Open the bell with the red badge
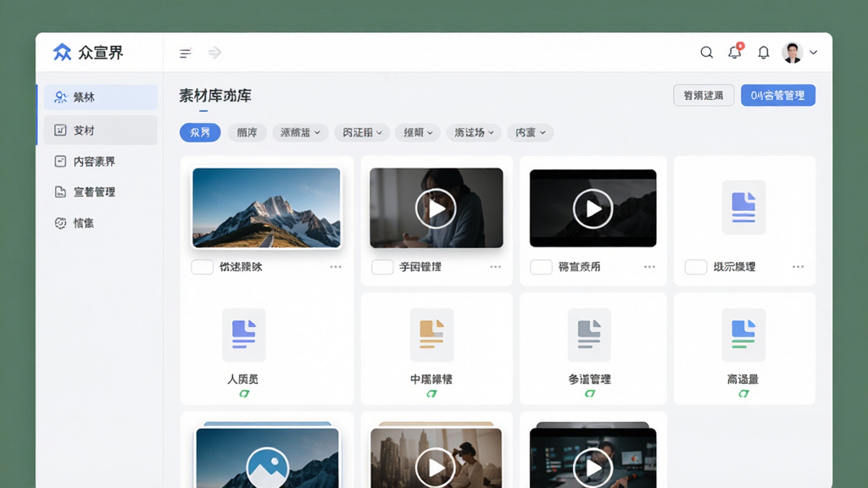This screenshot has height=488, width=868. [x=735, y=52]
